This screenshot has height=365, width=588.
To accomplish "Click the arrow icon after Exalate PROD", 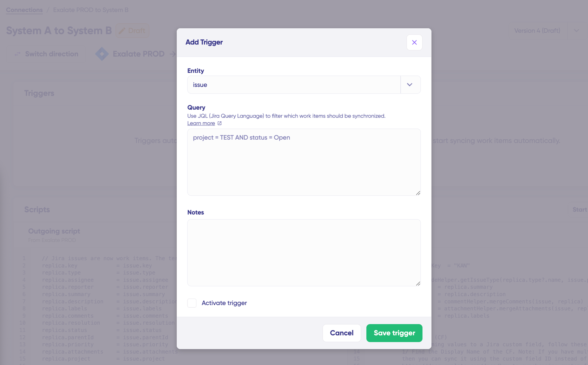I will click(173, 54).
